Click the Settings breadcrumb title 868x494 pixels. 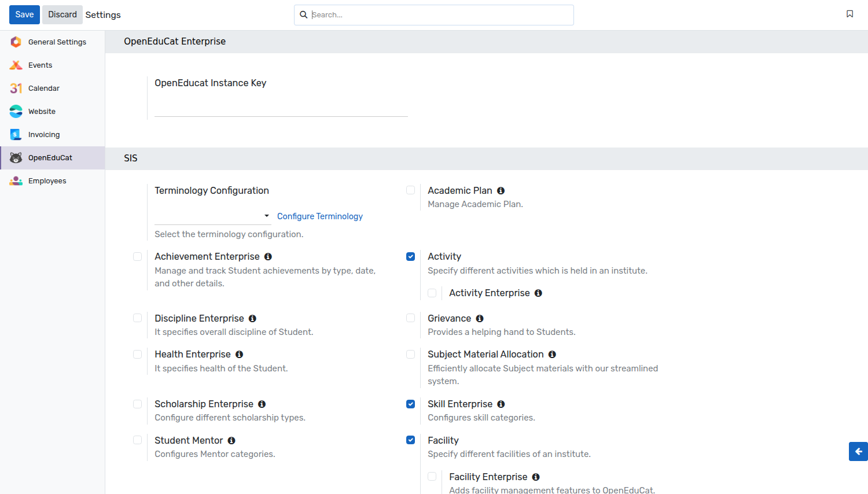(x=103, y=15)
